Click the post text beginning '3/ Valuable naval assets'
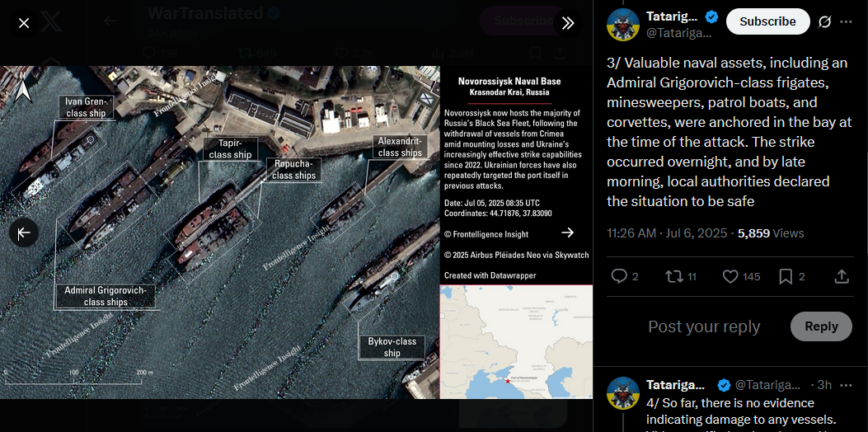The image size is (868, 432). coord(729,133)
